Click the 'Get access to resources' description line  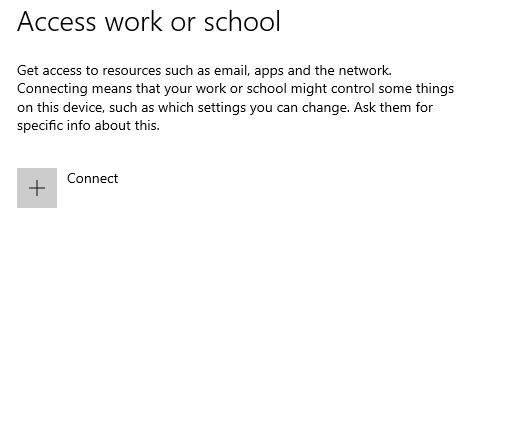pyautogui.click(x=204, y=71)
